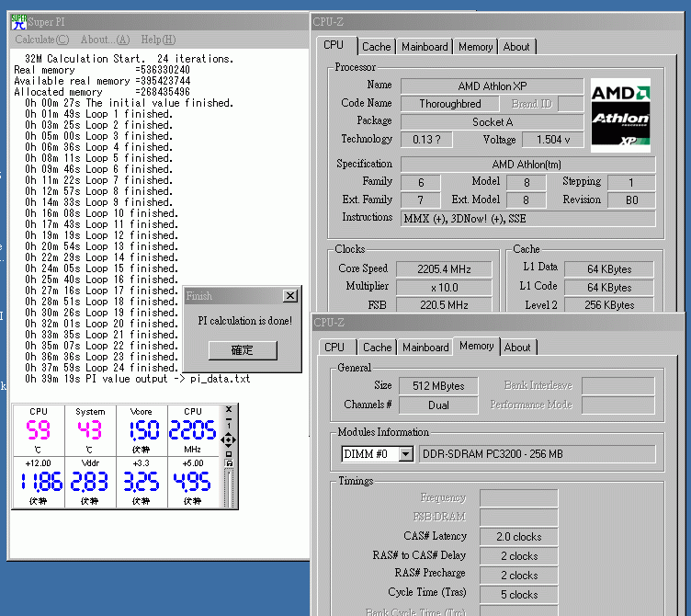Image resolution: width=691 pixels, height=616 pixels.
Task: Click the System temperature 43 reading
Action: point(90,430)
